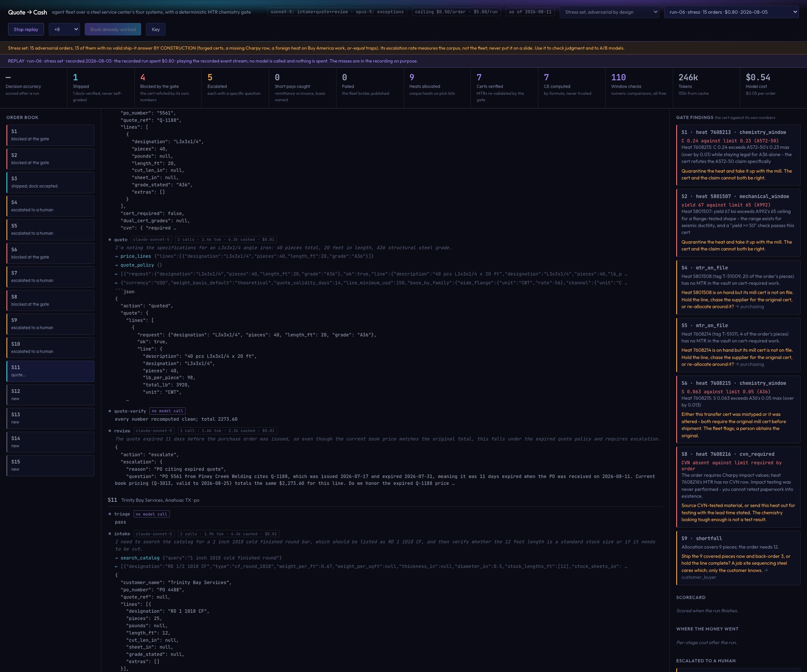Open the Stress set adversarial dropdown
807x672 pixels.
610,12
